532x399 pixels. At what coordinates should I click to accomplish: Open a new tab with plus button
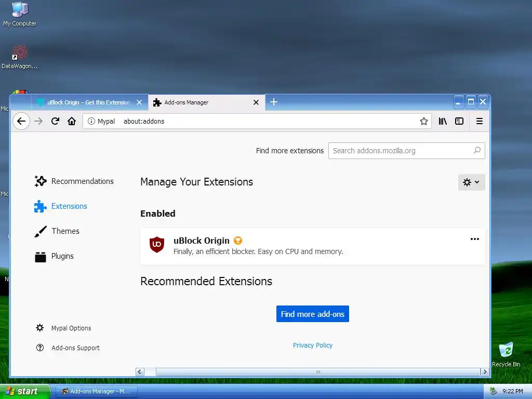tap(274, 102)
